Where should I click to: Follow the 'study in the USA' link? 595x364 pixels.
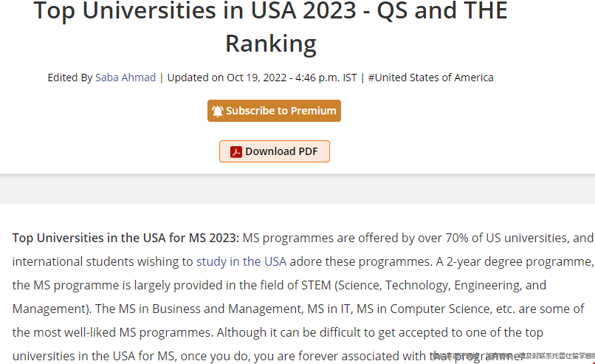tap(241, 261)
